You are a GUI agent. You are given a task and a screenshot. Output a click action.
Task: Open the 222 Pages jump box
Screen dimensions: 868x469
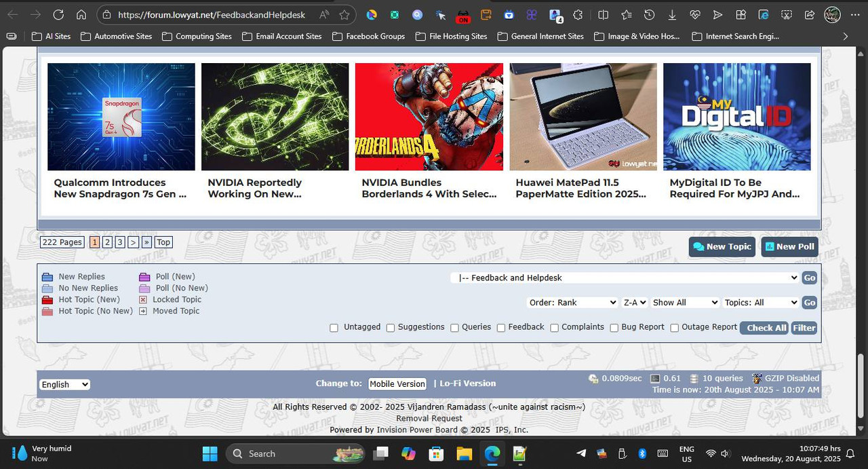coord(62,242)
